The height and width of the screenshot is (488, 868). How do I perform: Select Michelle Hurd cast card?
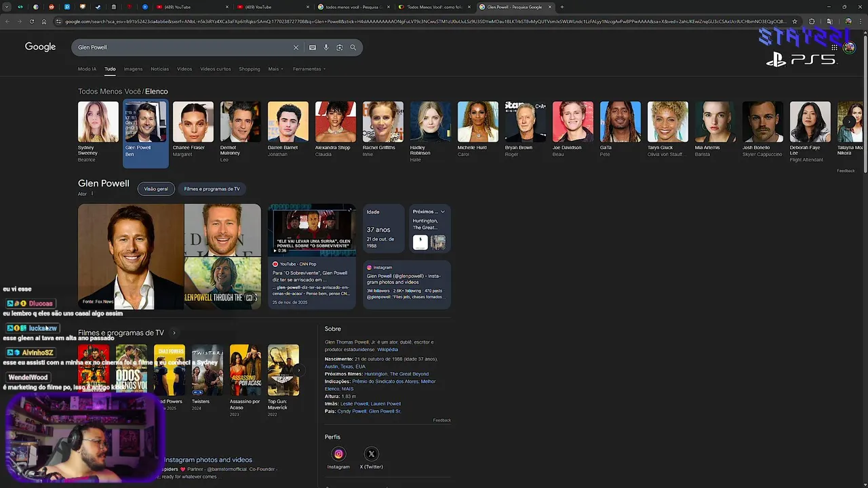pos(478,130)
